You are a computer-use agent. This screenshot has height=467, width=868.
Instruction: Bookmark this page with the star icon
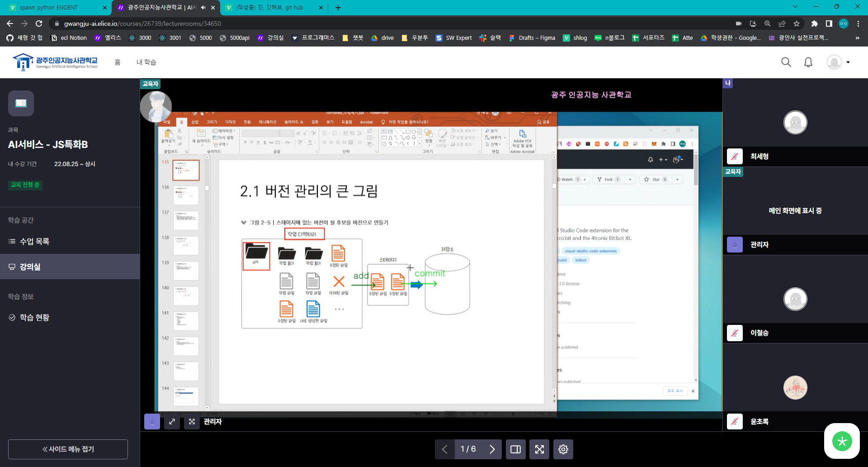point(797,24)
